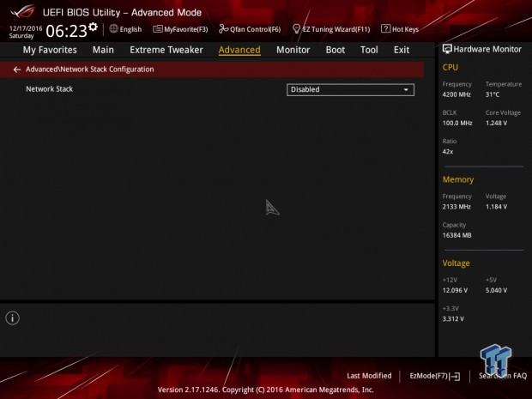Switch to Main tab
Screen dimensions: 532x399
[x=103, y=50]
